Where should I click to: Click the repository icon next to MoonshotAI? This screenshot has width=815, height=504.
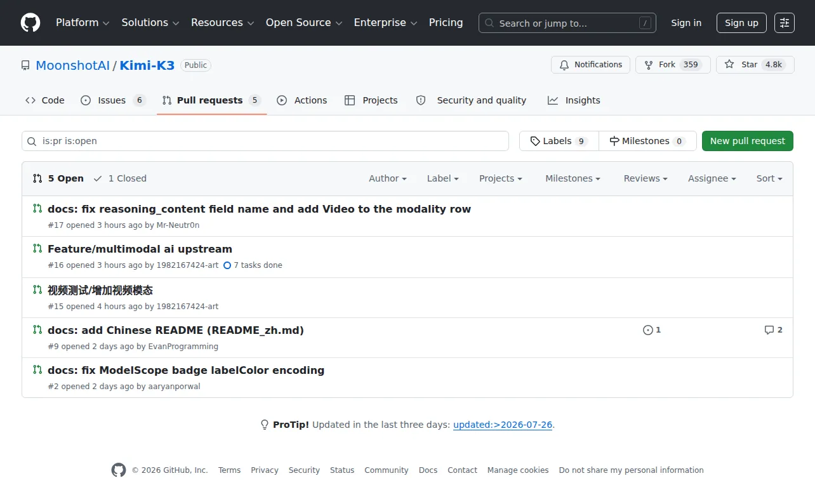coord(25,65)
